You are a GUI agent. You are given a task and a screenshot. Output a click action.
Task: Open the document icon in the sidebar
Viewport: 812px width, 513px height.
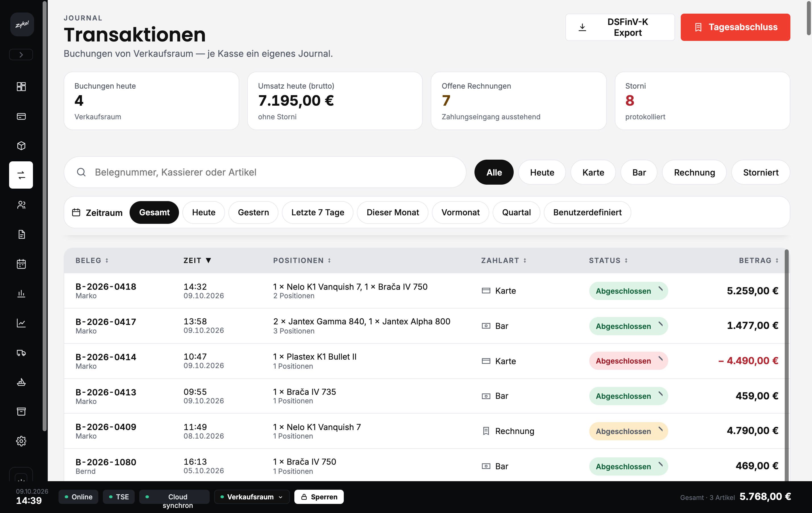coord(21,234)
